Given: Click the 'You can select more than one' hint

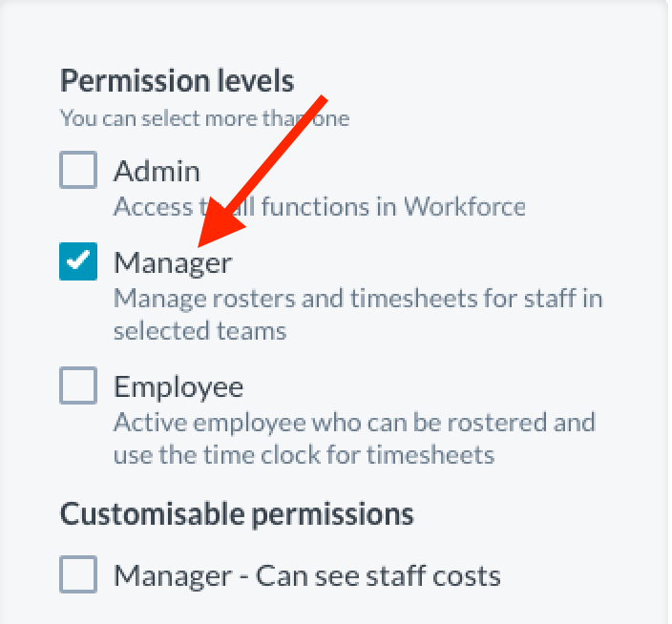Looking at the screenshot, I should pyautogui.click(x=204, y=119).
